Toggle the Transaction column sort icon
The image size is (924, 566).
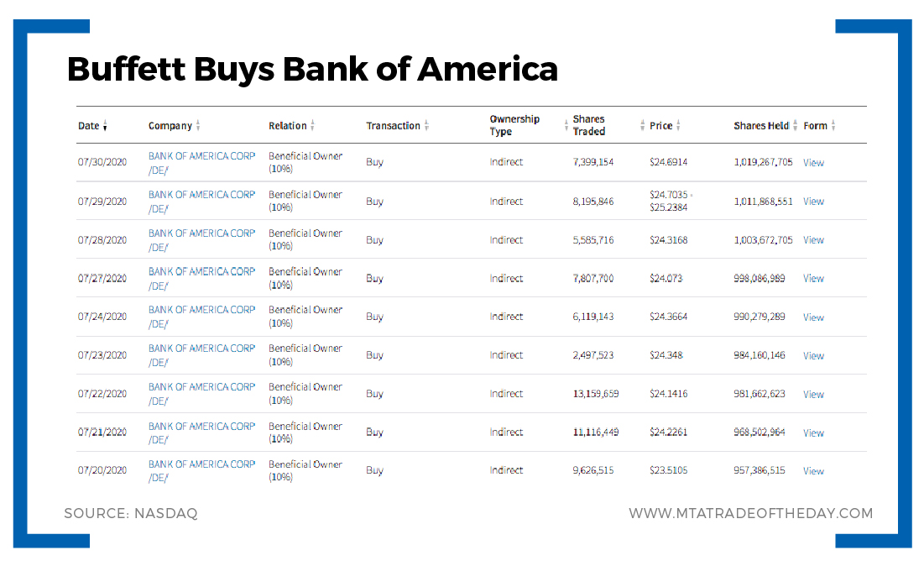[x=426, y=126]
